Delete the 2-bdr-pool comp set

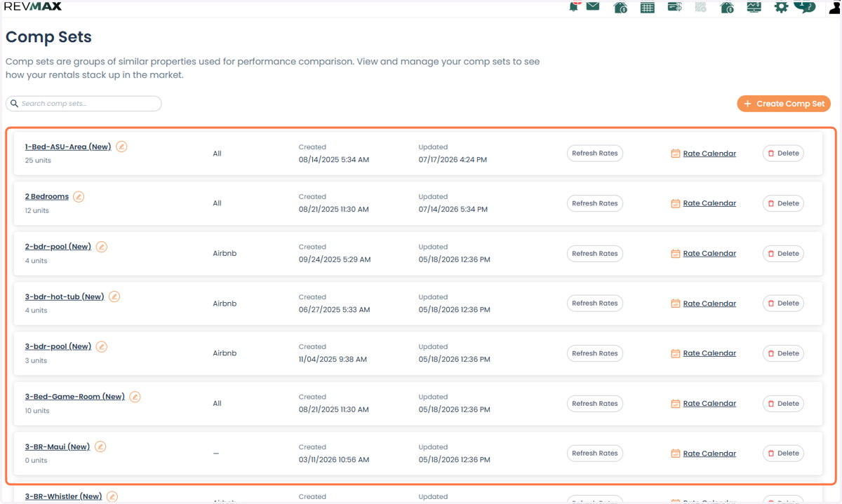pos(783,254)
